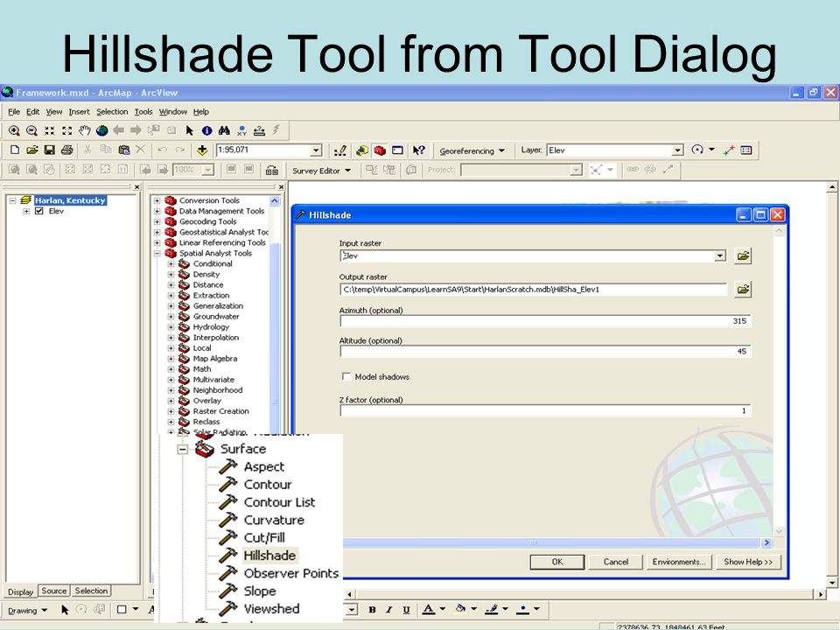
Task: Activate the Pan hand tool
Action: tap(84, 130)
